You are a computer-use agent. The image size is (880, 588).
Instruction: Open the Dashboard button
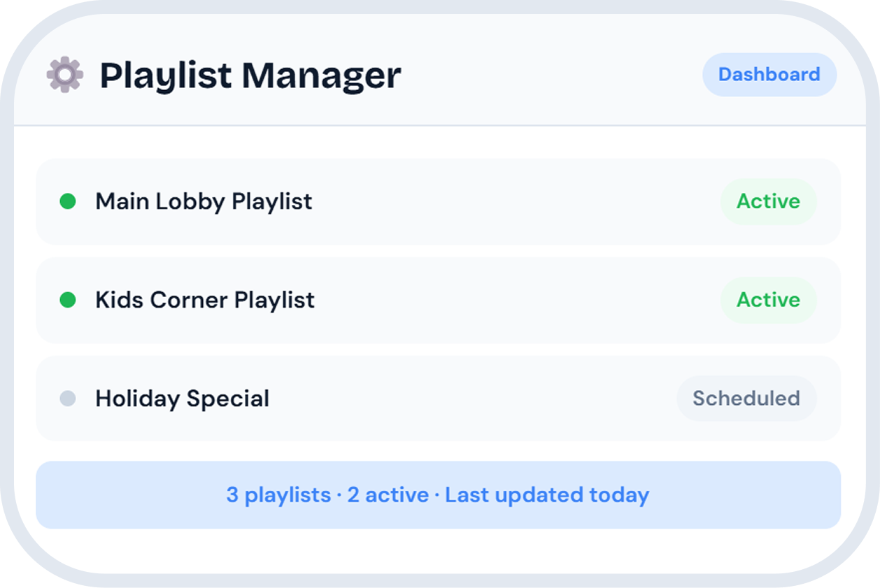769,75
